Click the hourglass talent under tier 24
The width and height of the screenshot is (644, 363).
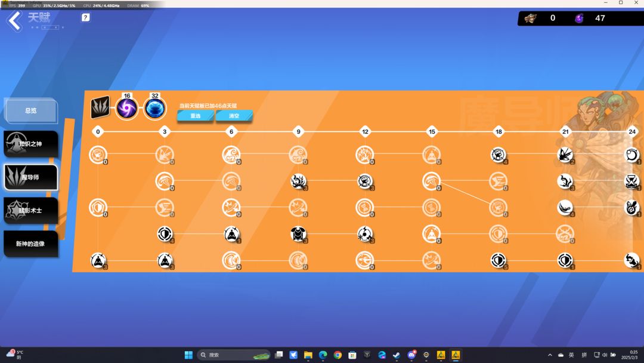631,181
